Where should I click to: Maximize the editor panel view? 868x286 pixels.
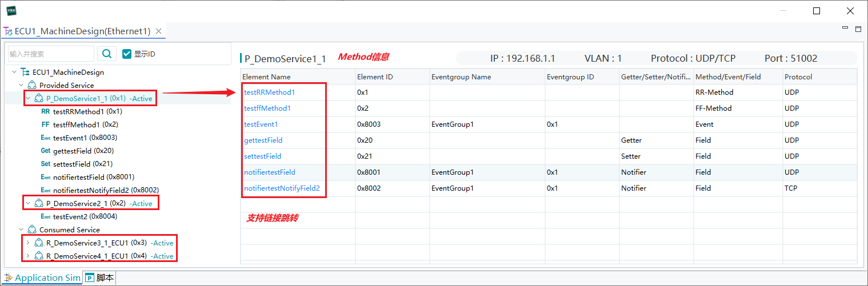click(858, 29)
